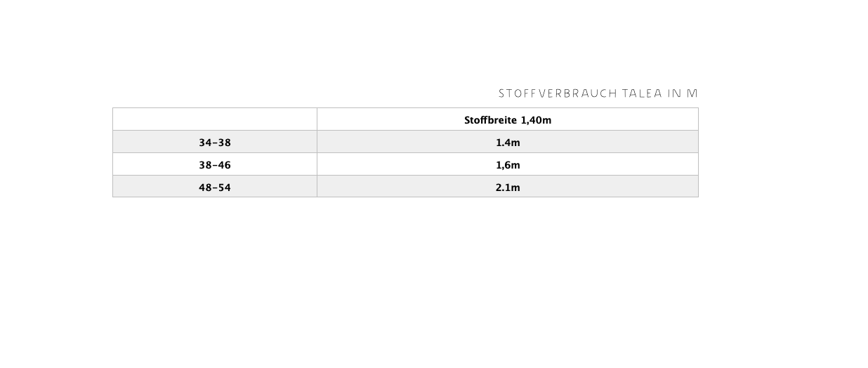Click the 1.4m fabric amount cell
This screenshot has width=868, height=368.
click(x=508, y=143)
